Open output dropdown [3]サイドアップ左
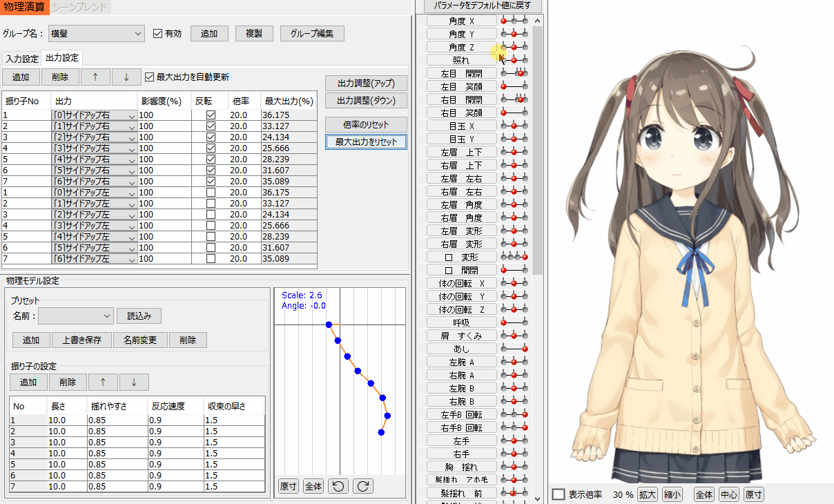834x504 pixels. coord(95,225)
